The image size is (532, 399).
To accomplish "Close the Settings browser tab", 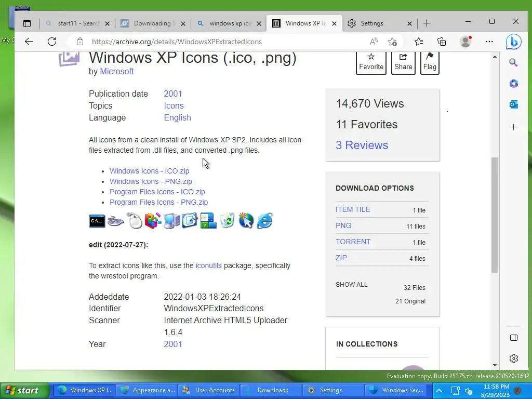I will click(x=409, y=24).
